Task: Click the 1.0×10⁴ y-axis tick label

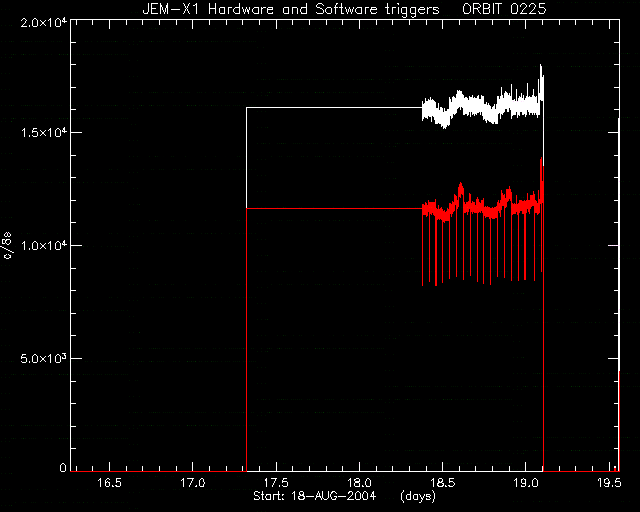Action: click(x=44, y=245)
